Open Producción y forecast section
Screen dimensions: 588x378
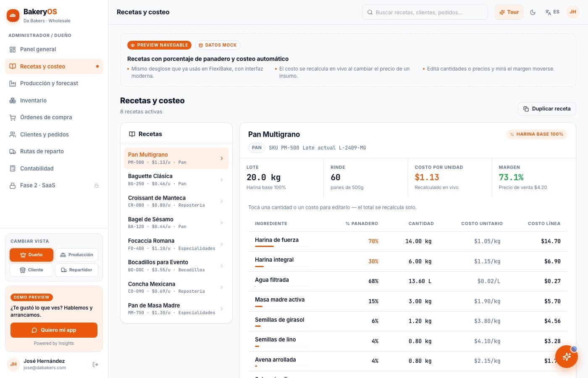click(54, 83)
